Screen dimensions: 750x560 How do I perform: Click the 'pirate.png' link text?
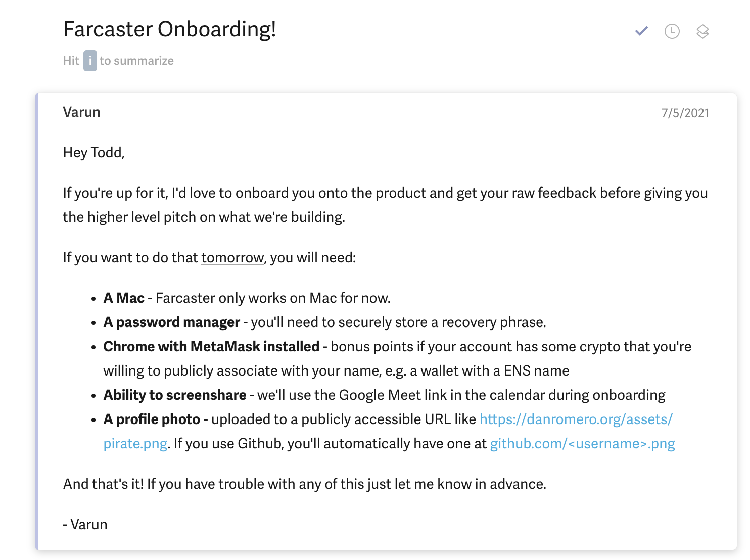pyautogui.click(x=135, y=444)
